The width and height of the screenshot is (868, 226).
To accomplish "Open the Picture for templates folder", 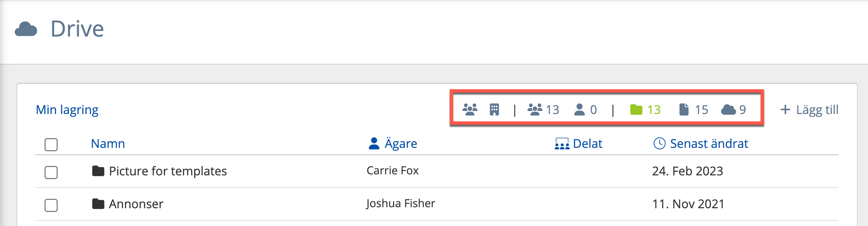I will (168, 171).
